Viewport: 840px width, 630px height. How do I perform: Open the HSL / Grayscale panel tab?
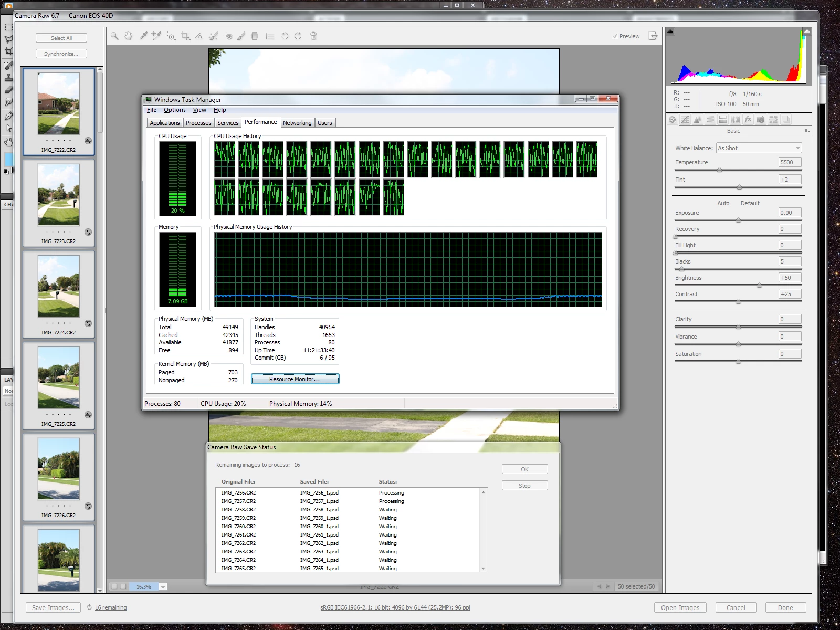710,120
